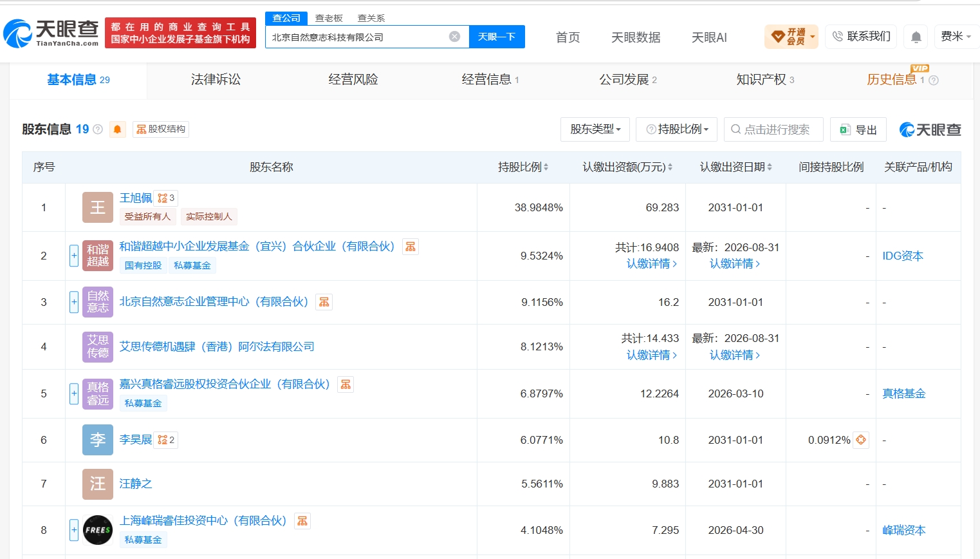The height and width of the screenshot is (559, 980).
Task: Expand the 费米 user account dropdown
Action: pyautogui.click(x=956, y=37)
